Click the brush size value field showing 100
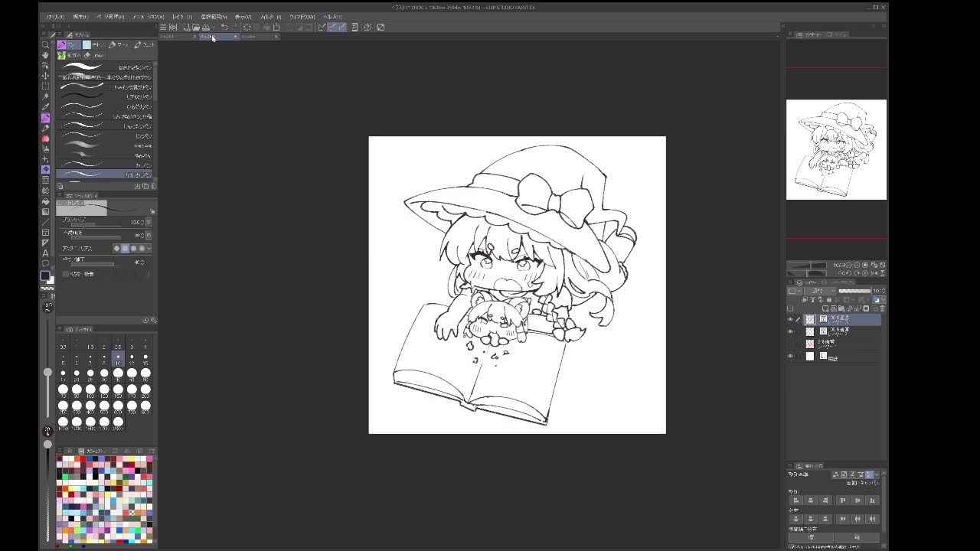The image size is (980, 551). [136, 222]
